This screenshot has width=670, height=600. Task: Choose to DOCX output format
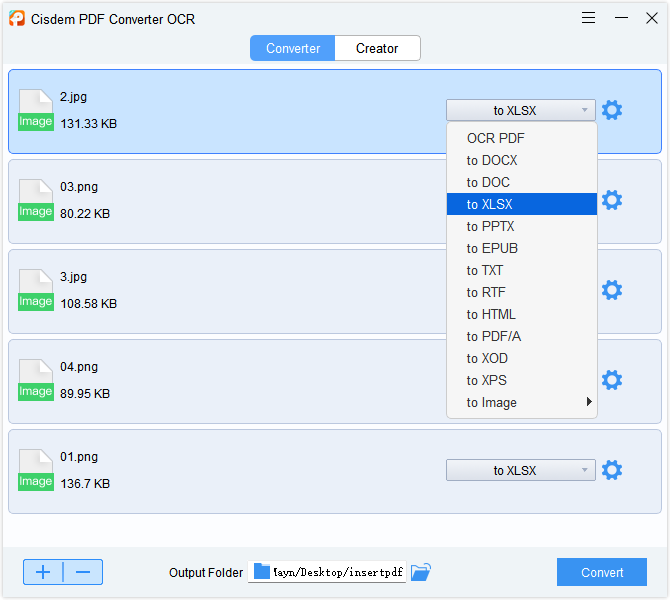pos(522,160)
